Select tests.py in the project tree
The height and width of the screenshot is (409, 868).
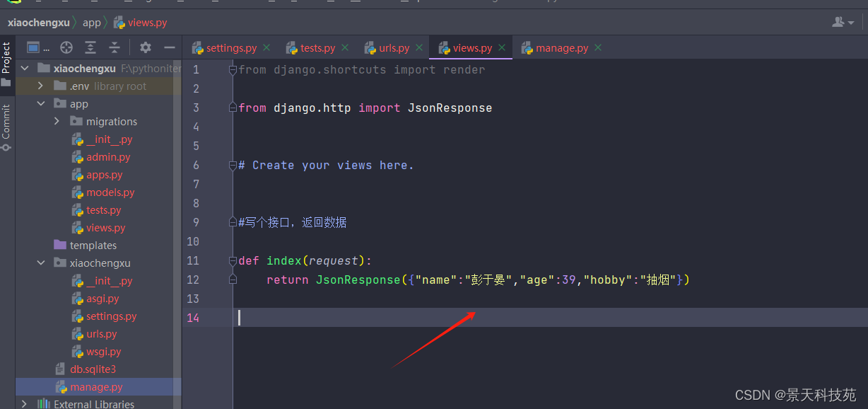point(104,210)
